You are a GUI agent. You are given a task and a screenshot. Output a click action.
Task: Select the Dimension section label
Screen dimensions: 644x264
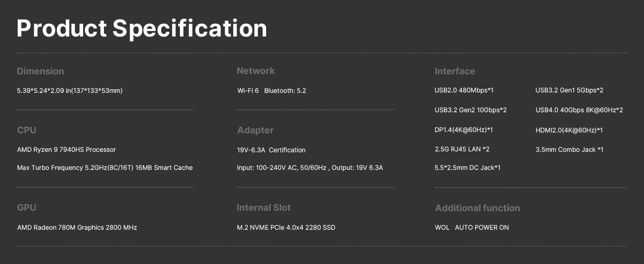tap(40, 71)
